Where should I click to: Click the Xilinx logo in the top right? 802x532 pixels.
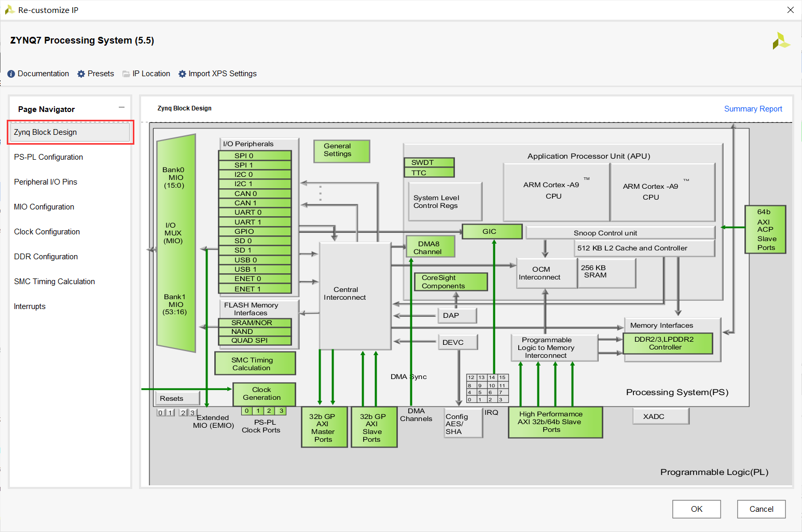[782, 40]
